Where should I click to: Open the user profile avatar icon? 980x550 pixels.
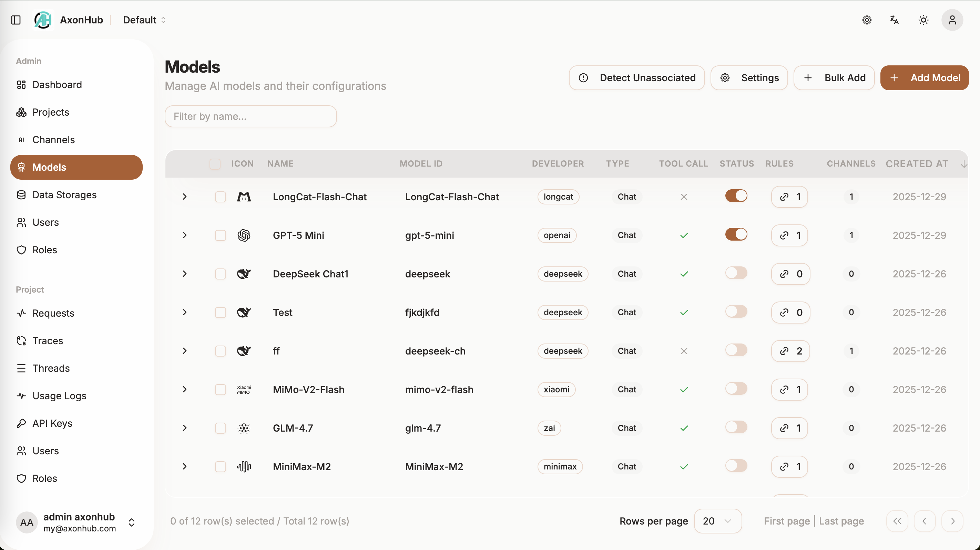pyautogui.click(x=952, y=20)
